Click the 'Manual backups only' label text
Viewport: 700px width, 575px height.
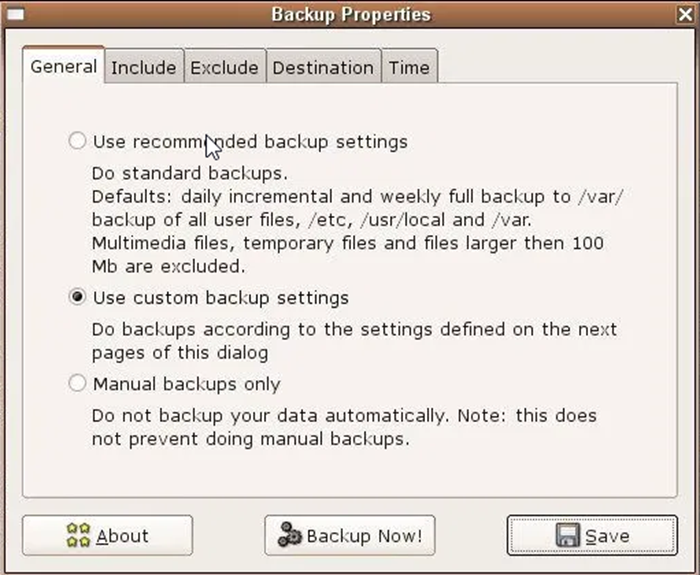click(187, 384)
